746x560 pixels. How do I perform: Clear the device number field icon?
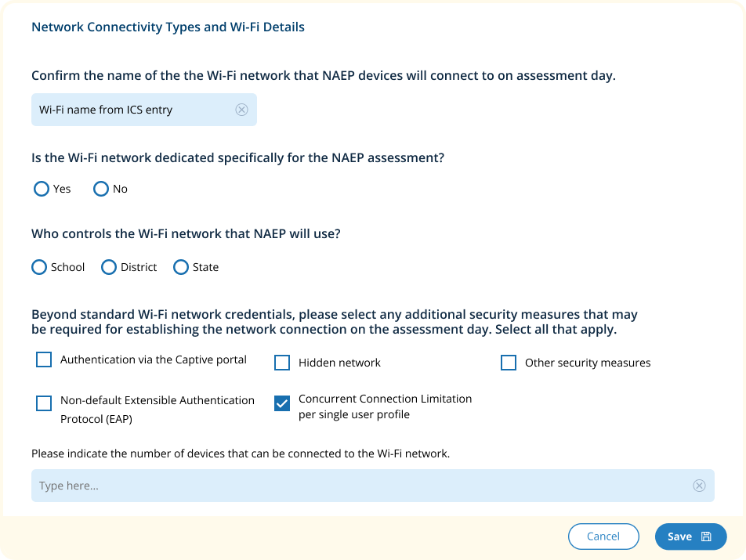pos(699,486)
